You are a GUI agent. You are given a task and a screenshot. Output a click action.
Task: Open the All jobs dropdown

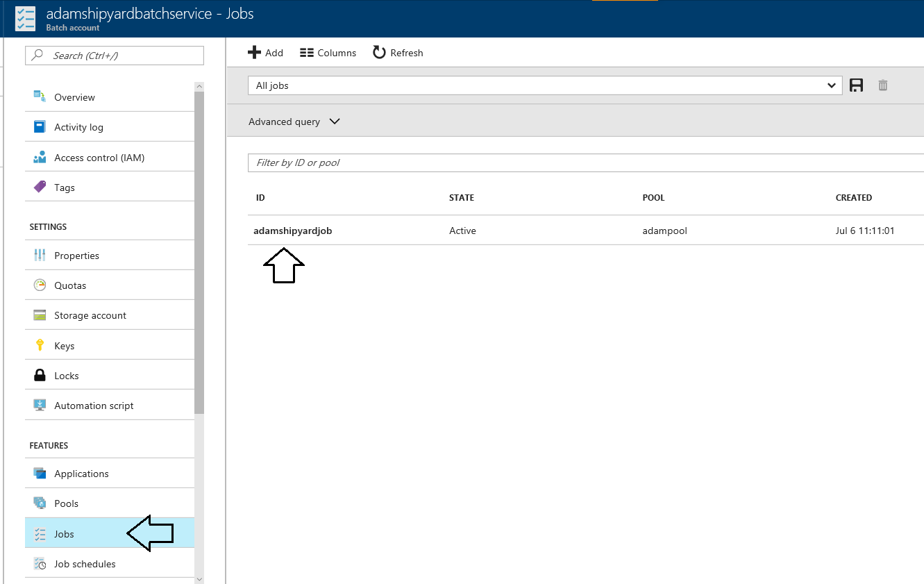coord(545,85)
